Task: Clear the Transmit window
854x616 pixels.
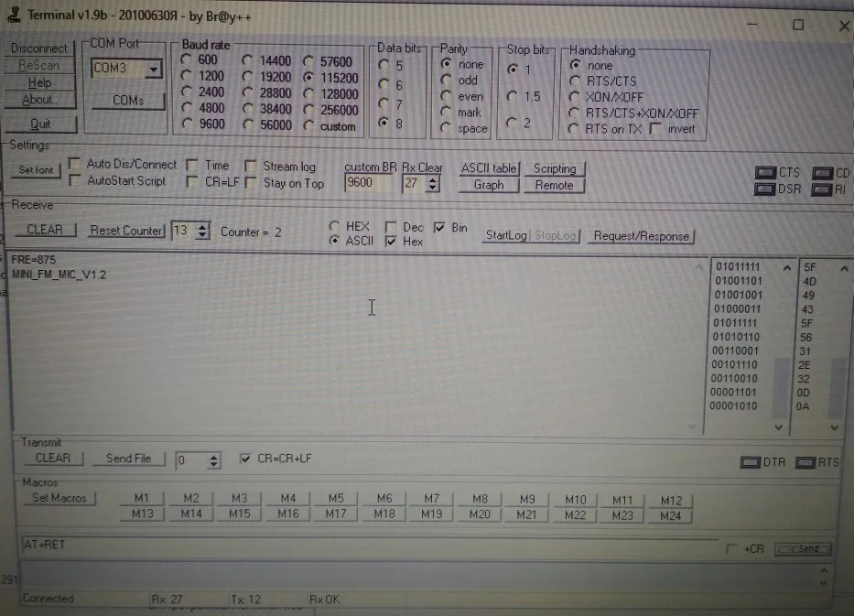Action: pyautogui.click(x=53, y=458)
